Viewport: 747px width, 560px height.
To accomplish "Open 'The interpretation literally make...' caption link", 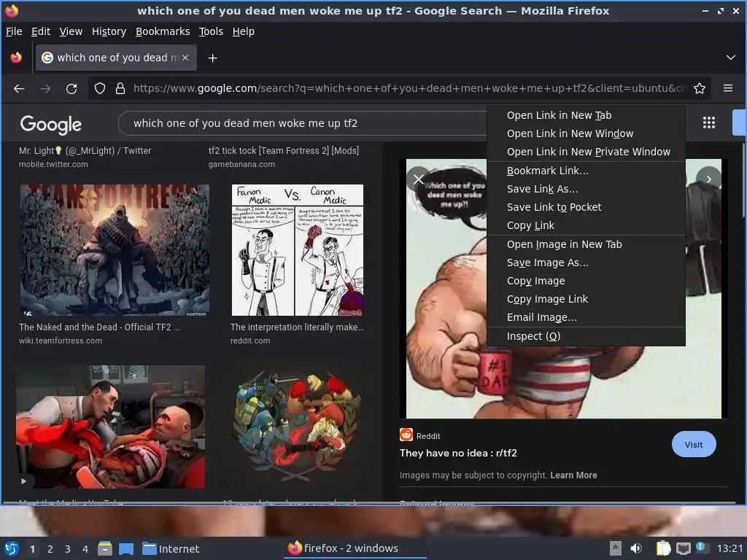I will pyautogui.click(x=297, y=327).
